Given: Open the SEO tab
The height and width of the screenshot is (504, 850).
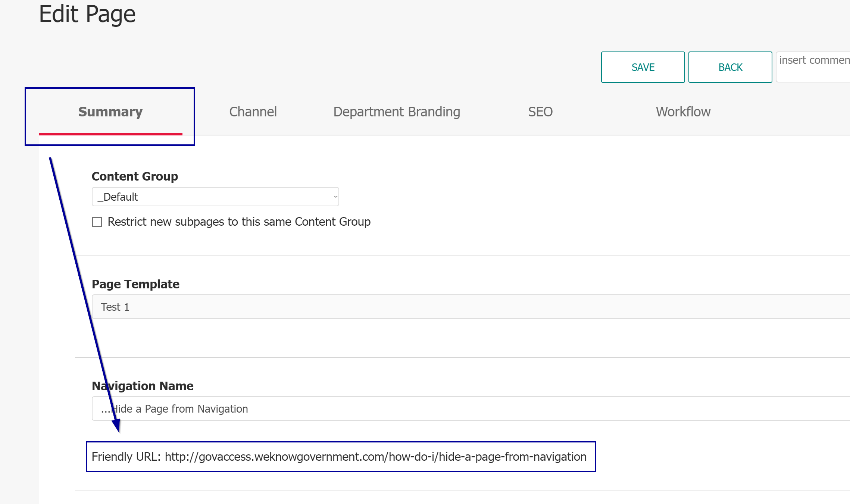Looking at the screenshot, I should (540, 112).
